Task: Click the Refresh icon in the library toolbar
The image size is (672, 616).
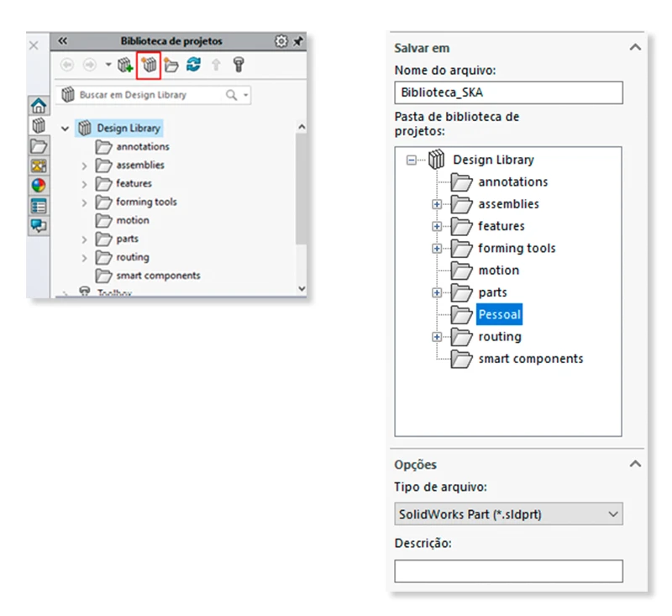Action: pyautogui.click(x=194, y=65)
